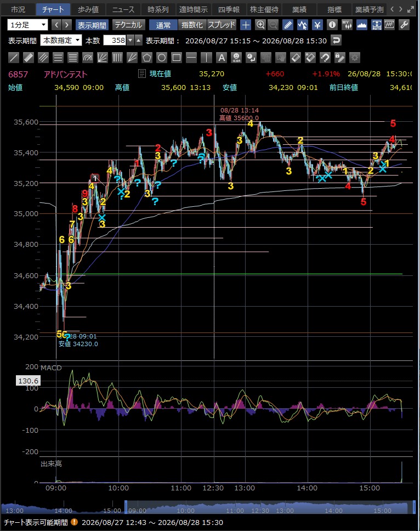Go to previous timeframe with left chevron
420x531 pixels.
pos(57,25)
